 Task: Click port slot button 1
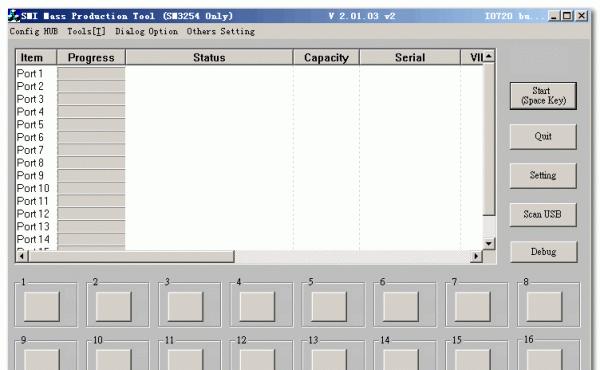coord(42,306)
